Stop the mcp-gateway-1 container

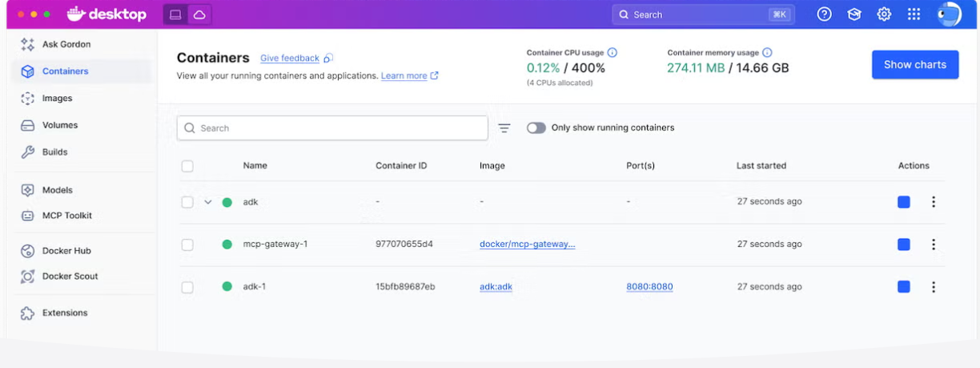[904, 245]
